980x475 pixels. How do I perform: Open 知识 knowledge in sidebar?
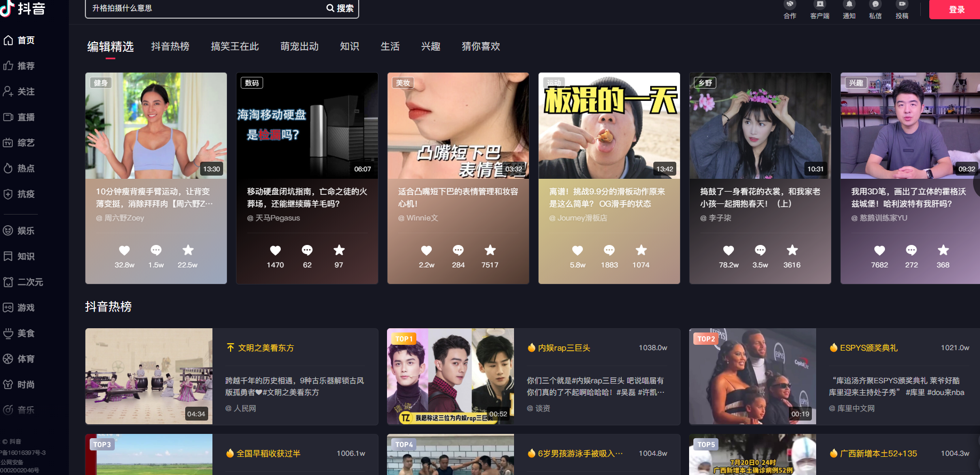19,257
